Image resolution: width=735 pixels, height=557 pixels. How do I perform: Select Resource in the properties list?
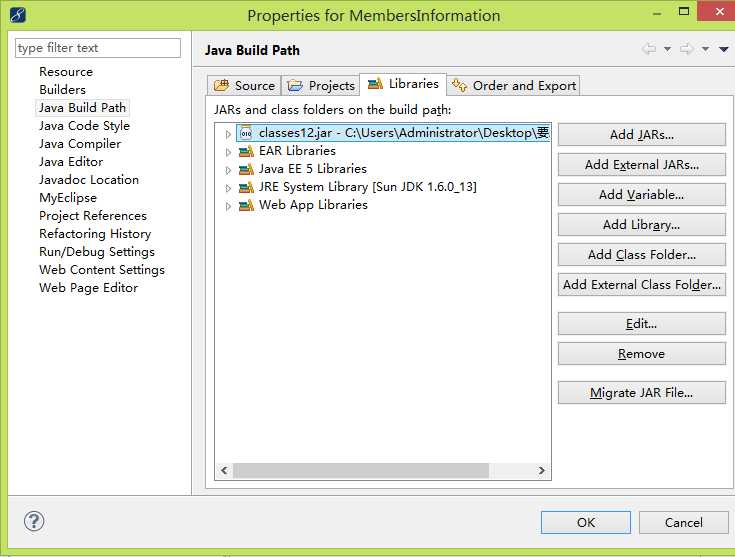(x=66, y=72)
